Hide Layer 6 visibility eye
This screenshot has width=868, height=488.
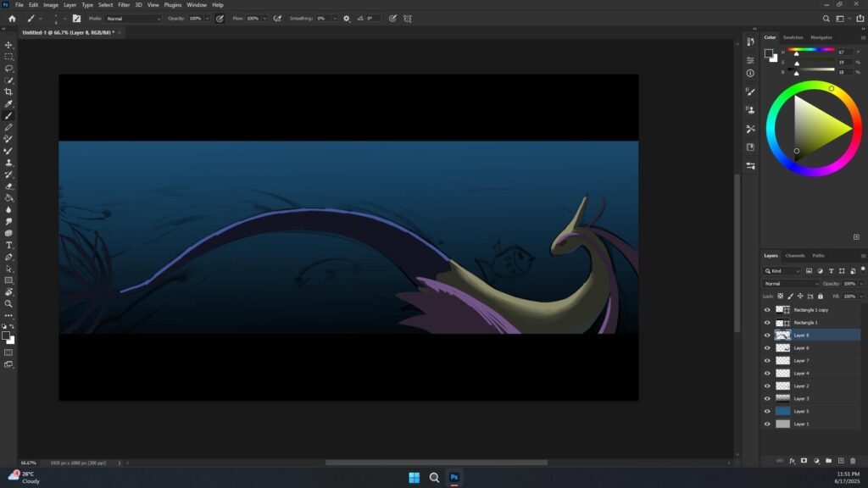click(767, 348)
